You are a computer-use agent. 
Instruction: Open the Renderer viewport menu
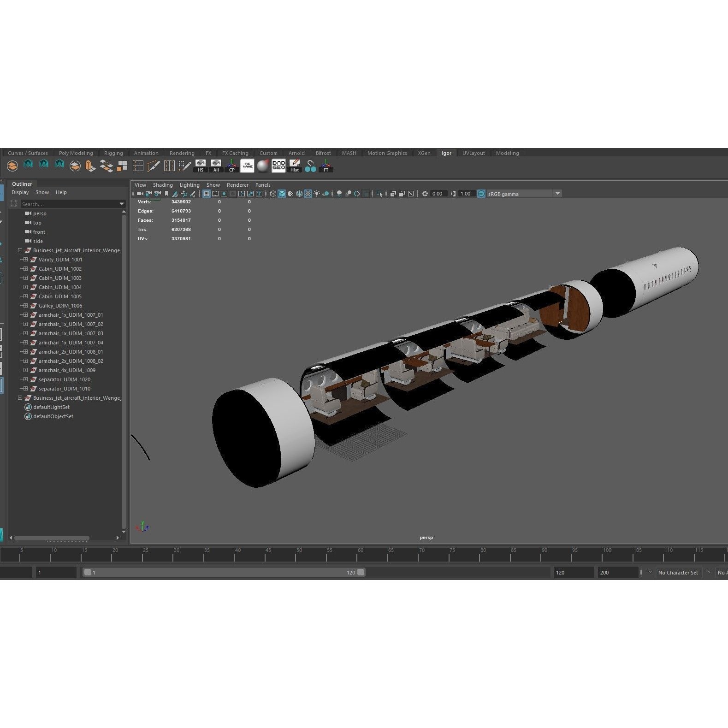(x=237, y=185)
